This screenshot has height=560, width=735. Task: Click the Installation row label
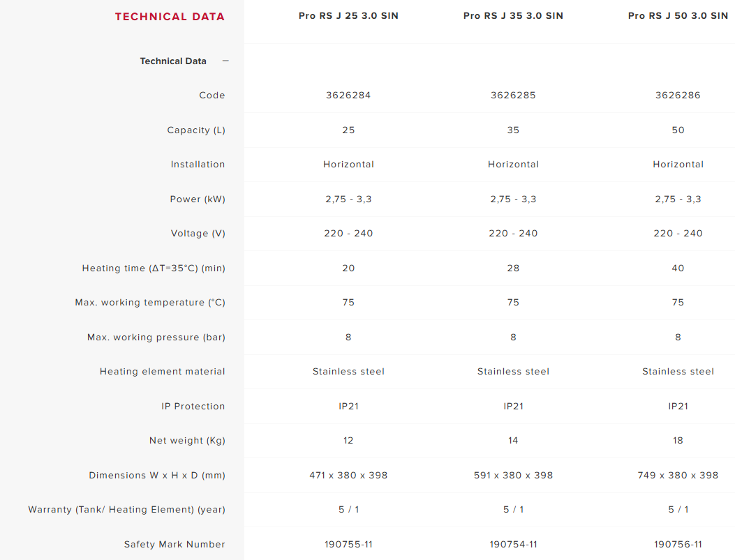click(198, 164)
